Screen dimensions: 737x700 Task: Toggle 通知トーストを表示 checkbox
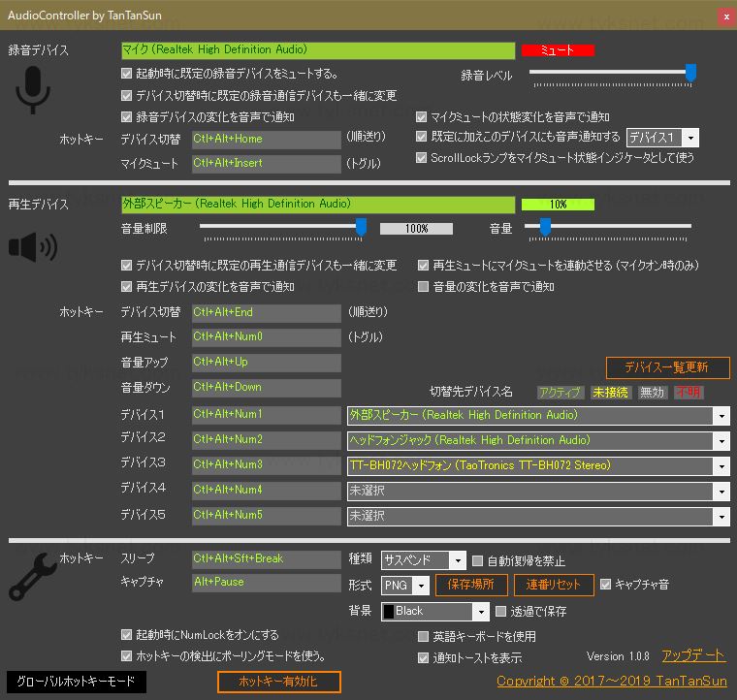click(423, 657)
